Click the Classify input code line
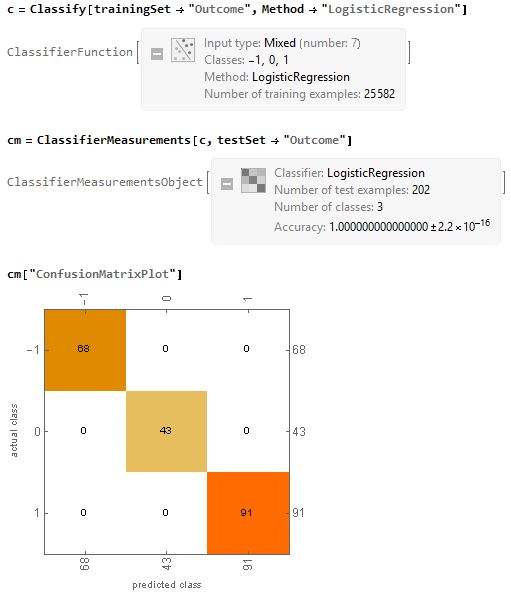The height and width of the screenshot is (595, 511). [237, 9]
